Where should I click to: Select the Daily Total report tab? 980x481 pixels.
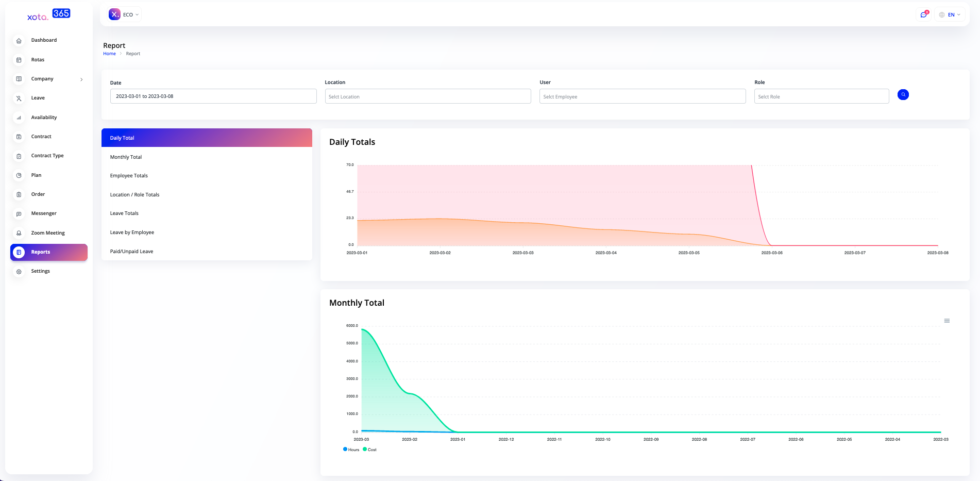click(x=207, y=138)
